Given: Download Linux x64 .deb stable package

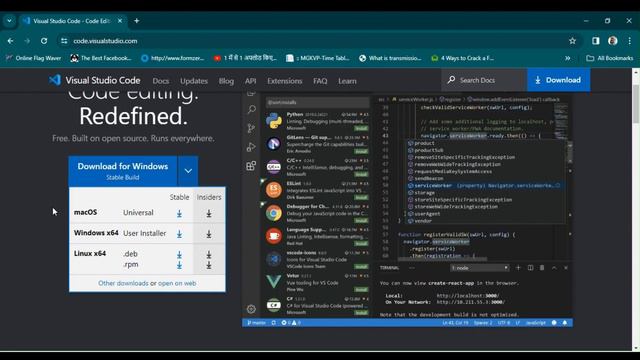Looking at the screenshot, I should (x=179, y=254).
